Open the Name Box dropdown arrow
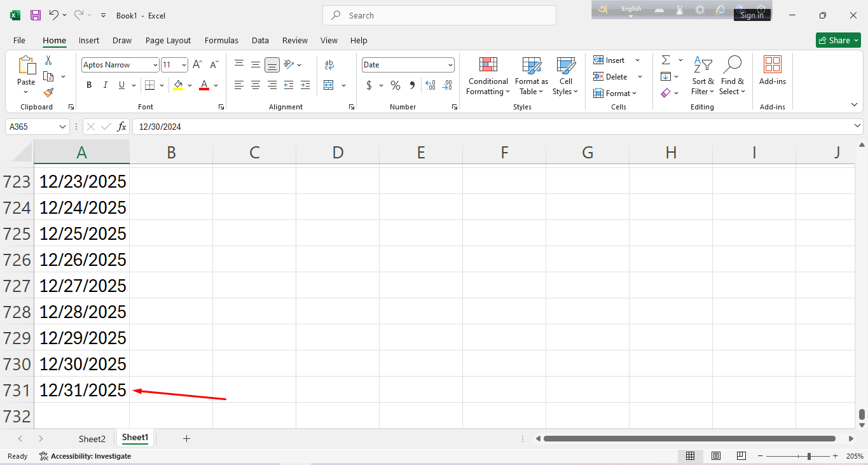The width and height of the screenshot is (868, 465). [62, 127]
